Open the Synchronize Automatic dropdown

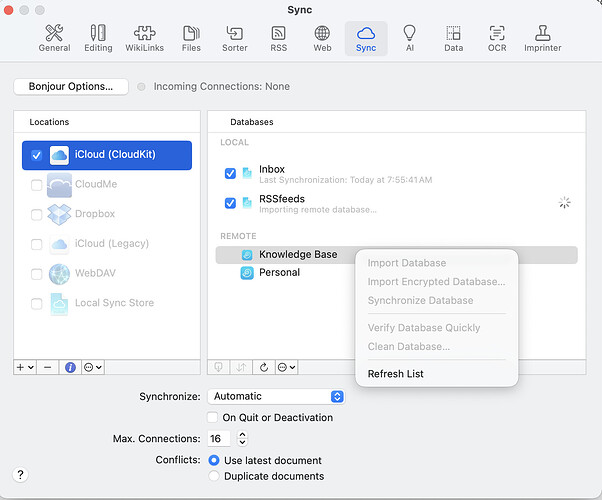[x=277, y=396]
